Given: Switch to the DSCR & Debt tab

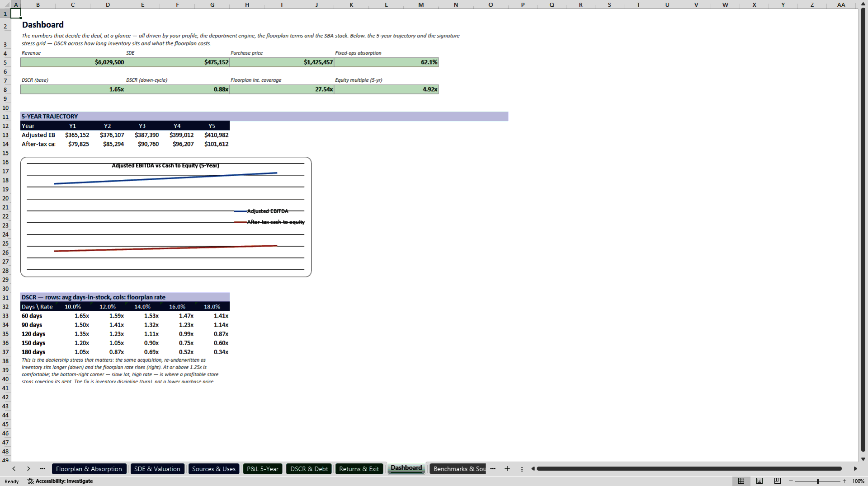Looking at the screenshot, I should click(x=309, y=469).
